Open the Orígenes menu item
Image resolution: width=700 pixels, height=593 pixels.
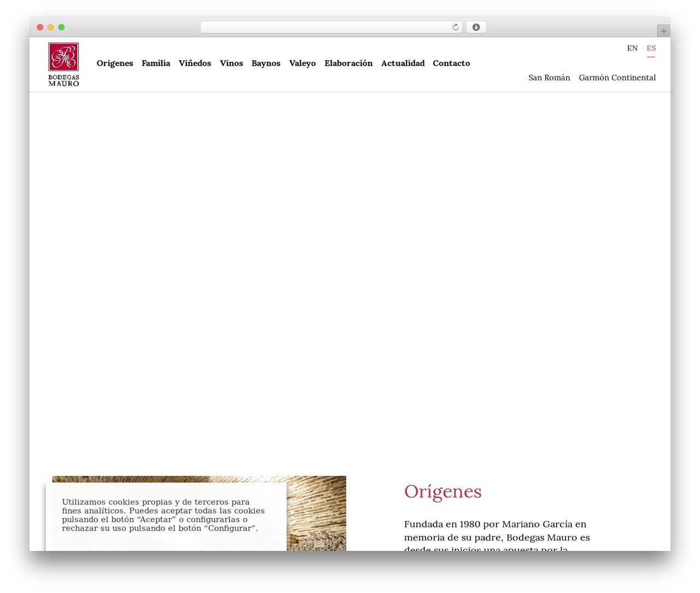click(x=115, y=63)
